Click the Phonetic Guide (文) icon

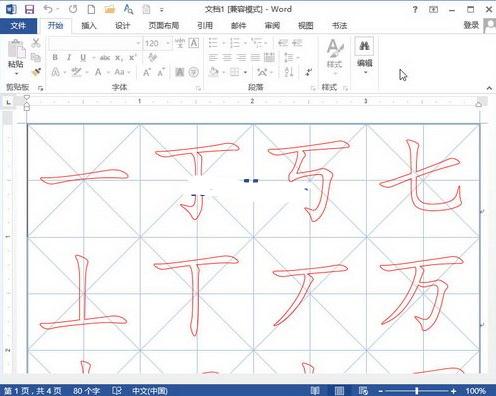[180, 43]
